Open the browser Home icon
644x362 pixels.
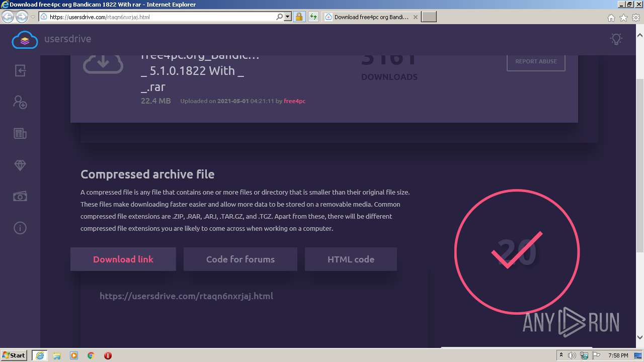(611, 18)
